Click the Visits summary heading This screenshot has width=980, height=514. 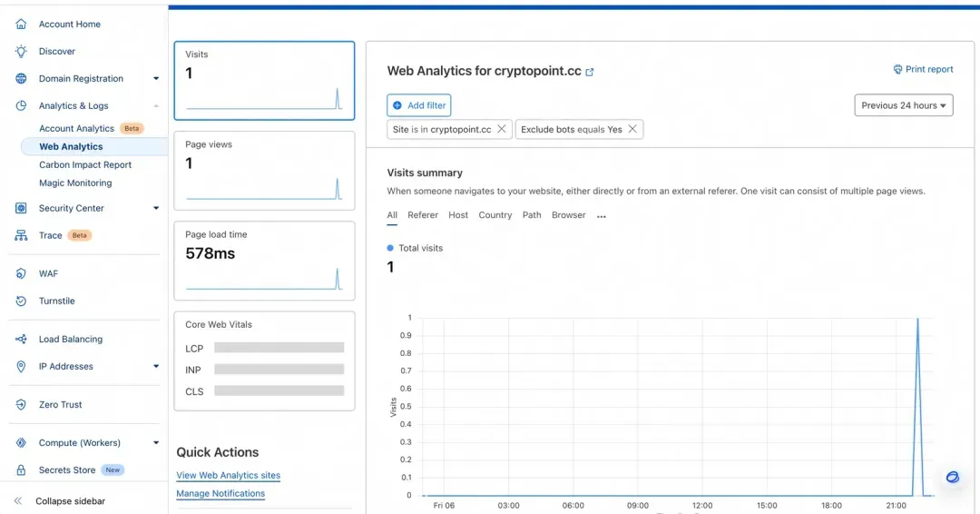pos(425,173)
